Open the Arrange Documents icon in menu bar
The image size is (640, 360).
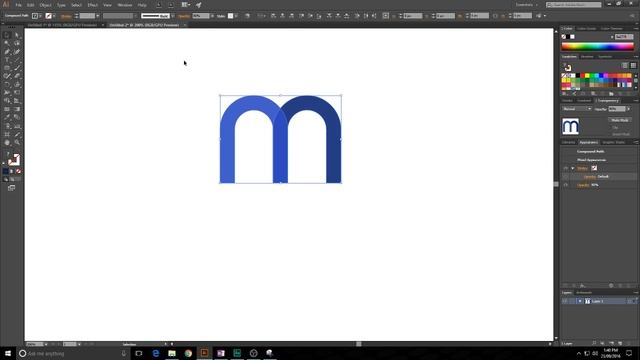[x=186, y=5]
